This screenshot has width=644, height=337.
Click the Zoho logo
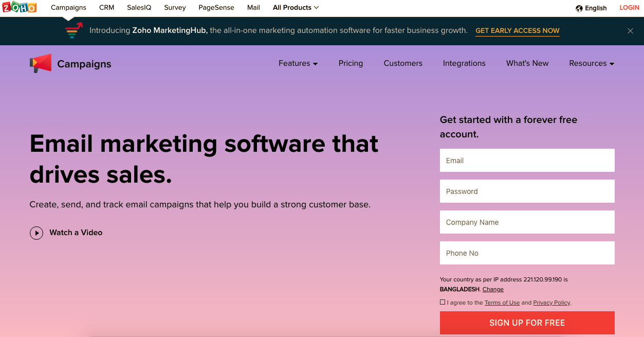[20, 7]
